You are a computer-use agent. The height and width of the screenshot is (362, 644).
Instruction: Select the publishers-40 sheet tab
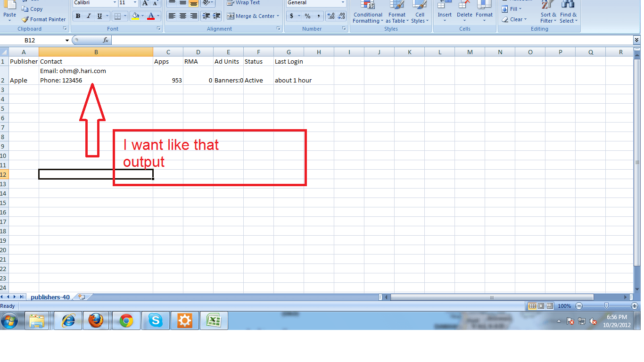tap(50, 297)
